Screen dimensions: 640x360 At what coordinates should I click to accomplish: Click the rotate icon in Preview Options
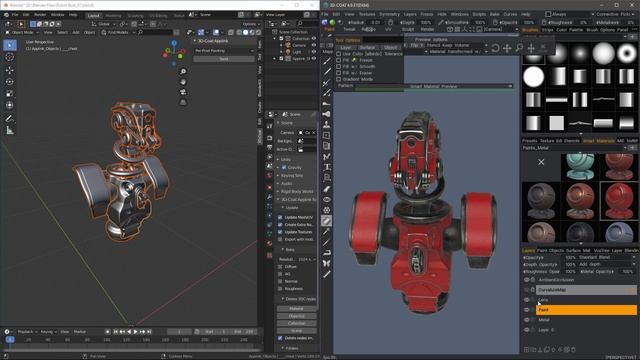point(496,49)
